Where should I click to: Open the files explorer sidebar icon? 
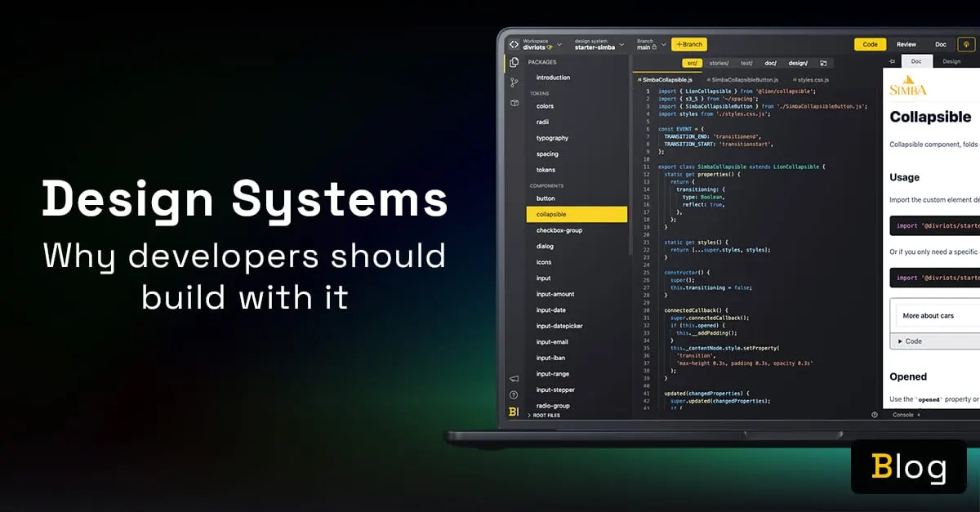tap(514, 62)
